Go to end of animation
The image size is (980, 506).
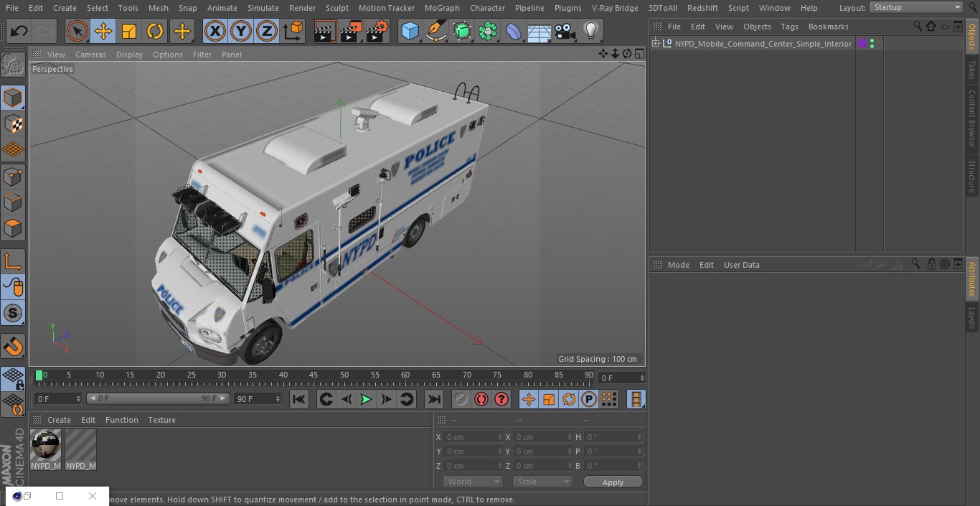[x=434, y=399]
